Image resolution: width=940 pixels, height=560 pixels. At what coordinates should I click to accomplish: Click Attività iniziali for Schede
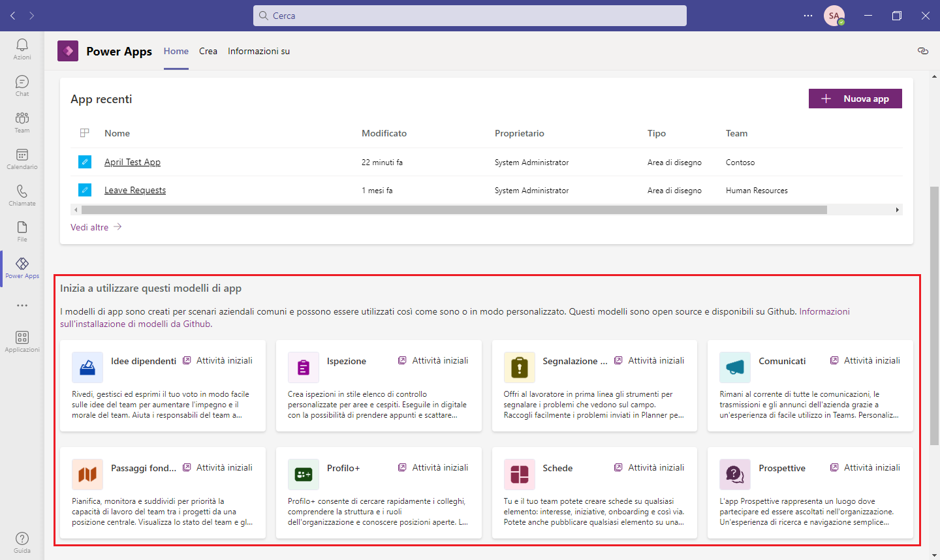(650, 467)
